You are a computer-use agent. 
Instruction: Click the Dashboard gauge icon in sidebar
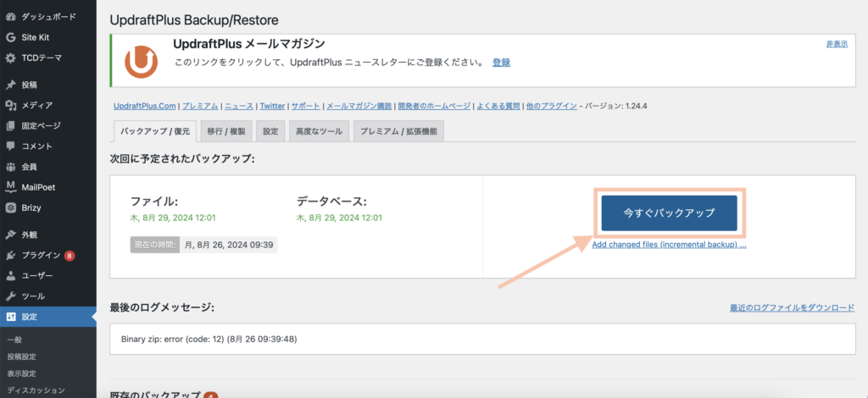tap(10, 17)
